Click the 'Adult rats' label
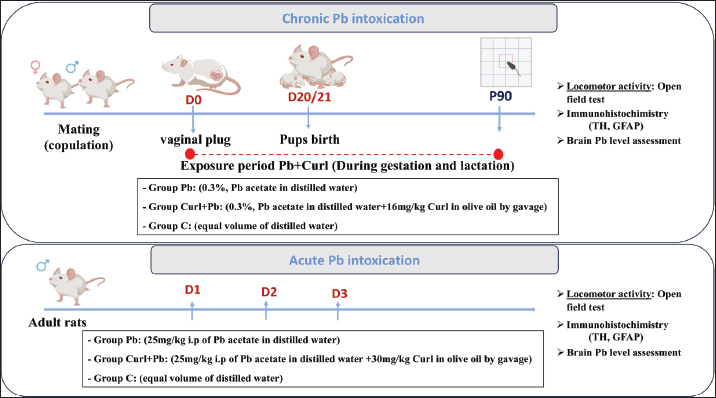This screenshot has height=398, width=716. [x=58, y=322]
